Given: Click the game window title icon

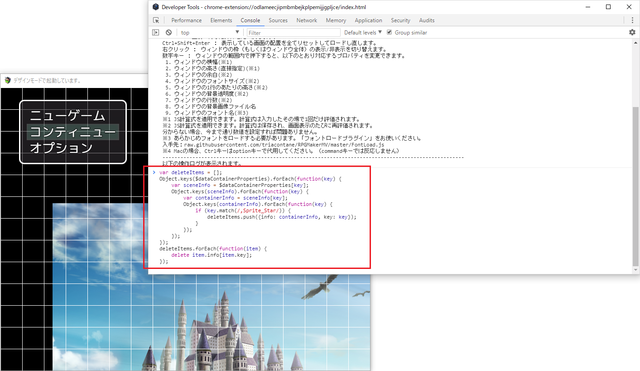Looking at the screenshot, I should 7,80.
